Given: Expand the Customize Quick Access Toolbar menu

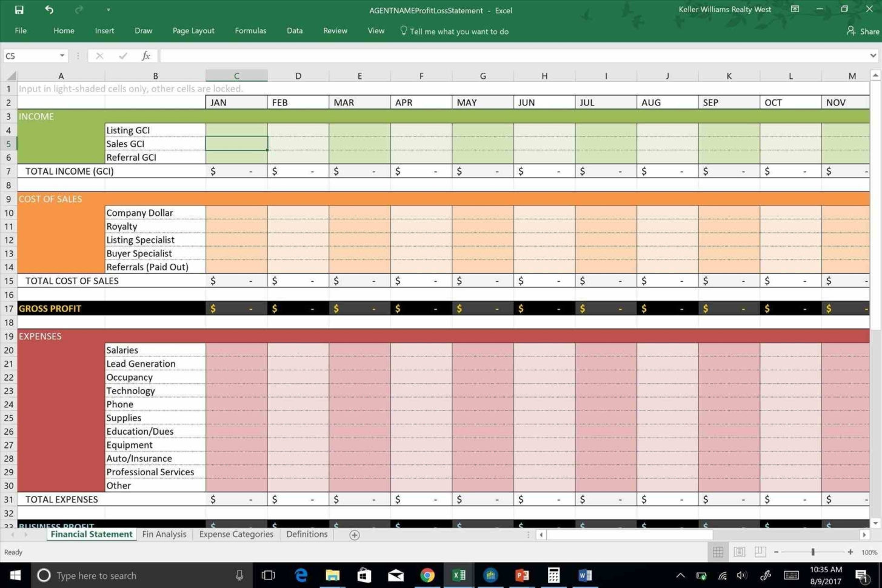Looking at the screenshot, I should (108, 10).
